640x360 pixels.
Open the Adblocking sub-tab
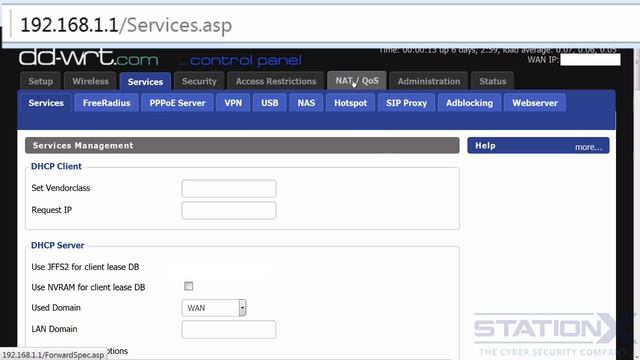(469, 103)
